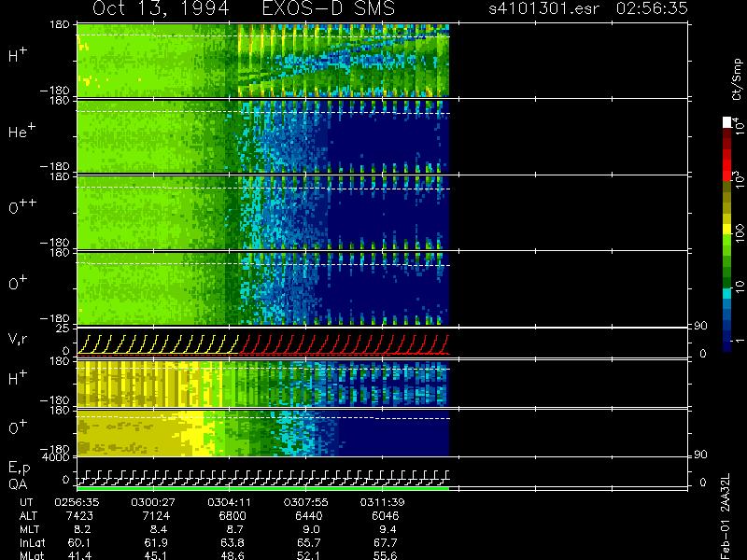Click the green QA status bar
The height and width of the screenshot is (560, 747).
263,488
